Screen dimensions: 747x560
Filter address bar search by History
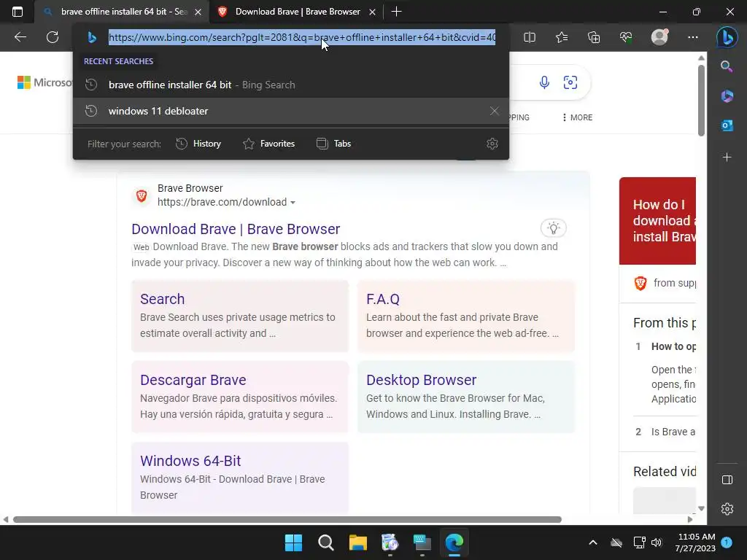198,144
